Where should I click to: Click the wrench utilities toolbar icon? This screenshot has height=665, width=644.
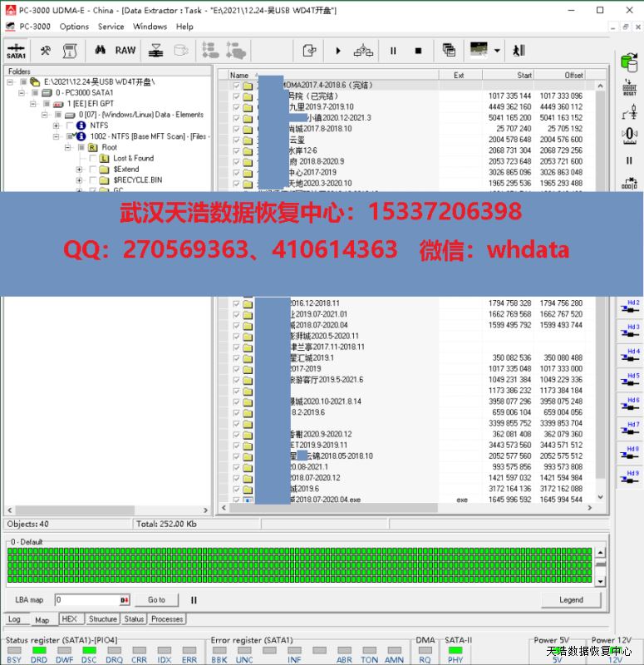pos(46,51)
